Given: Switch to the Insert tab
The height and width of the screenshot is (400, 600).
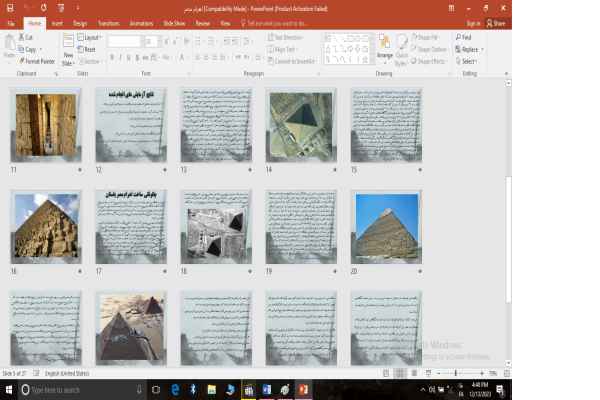Looking at the screenshot, I should click(x=57, y=22).
